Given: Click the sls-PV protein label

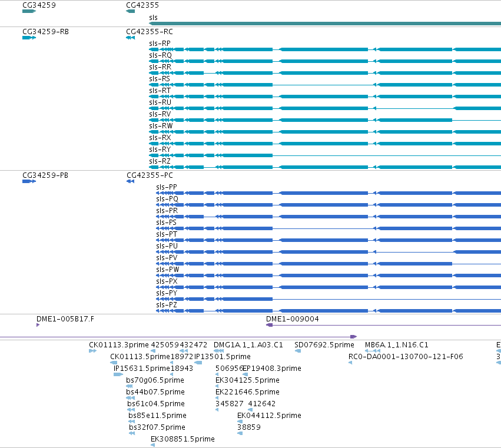Looking at the screenshot, I should tap(167, 258).
